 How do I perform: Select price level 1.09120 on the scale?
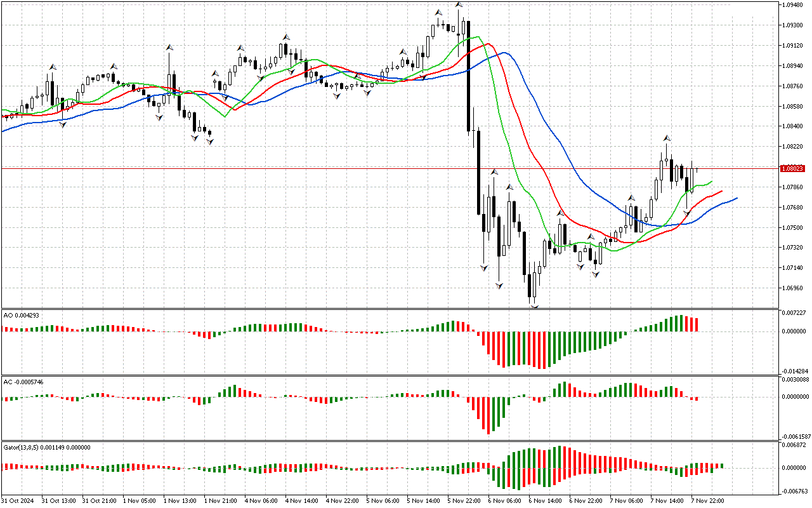[x=793, y=46]
